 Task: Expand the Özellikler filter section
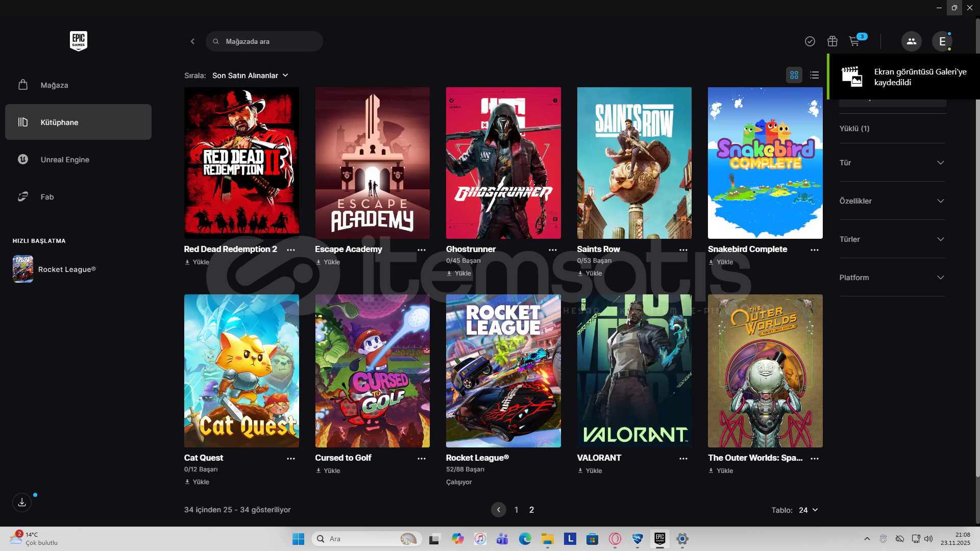[892, 201]
